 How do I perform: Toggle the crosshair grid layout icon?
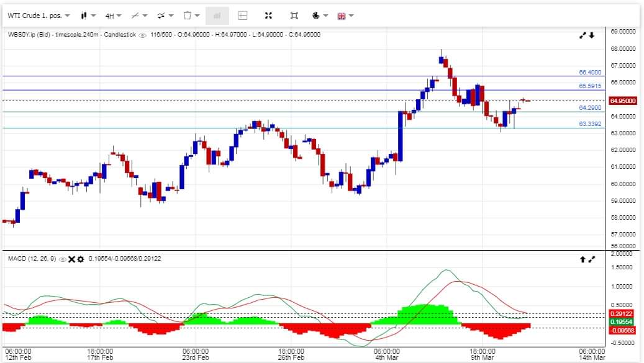coord(243,16)
